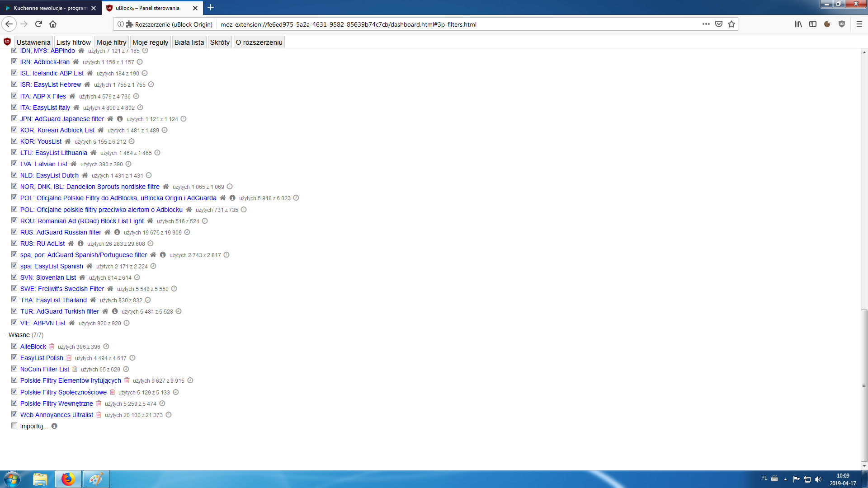Disable the AlleBlock custom filter
The image size is (868, 488).
(x=14, y=346)
